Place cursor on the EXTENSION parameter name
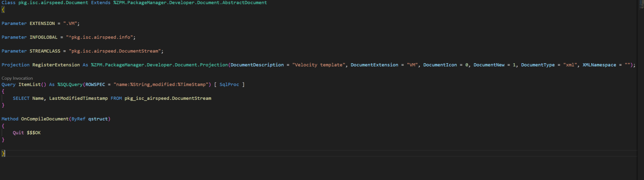The width and height of the screenshot is (644, 180). point(42,23)
